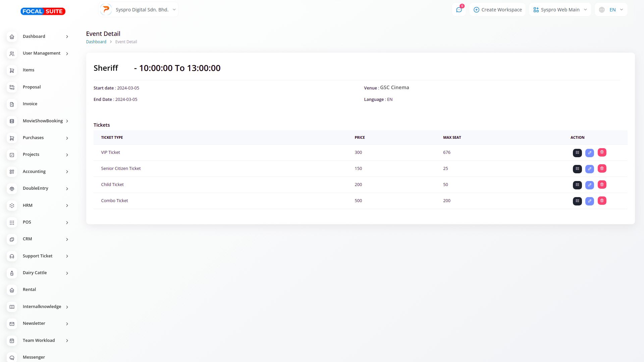Click the Messenger sidebar icon

12,357
